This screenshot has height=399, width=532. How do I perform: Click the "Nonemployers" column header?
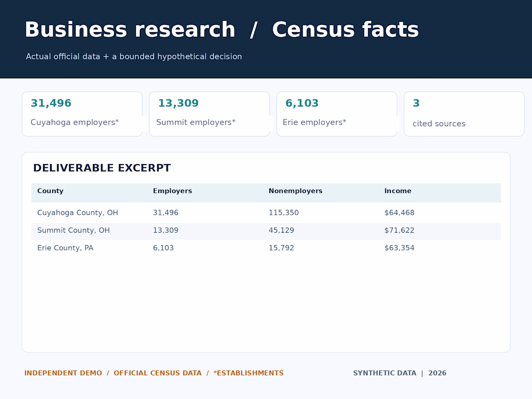[296, 191]
